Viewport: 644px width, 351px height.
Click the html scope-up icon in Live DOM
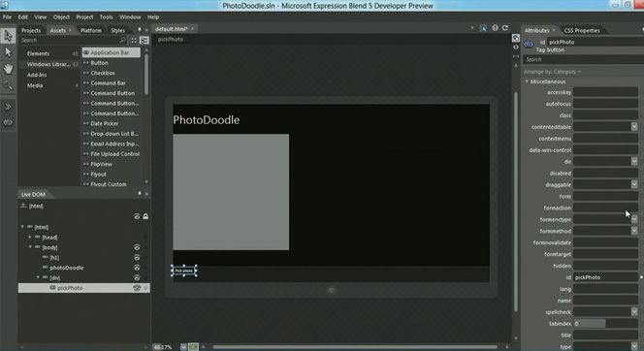click(x=24, y=206)
